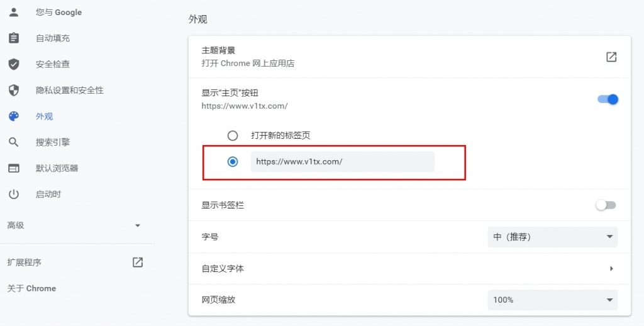This screenshot has width=644, height=326.
Task: Open 自定义字体 settings arrow
Action: pyautogui.click(x=611, y=269)
